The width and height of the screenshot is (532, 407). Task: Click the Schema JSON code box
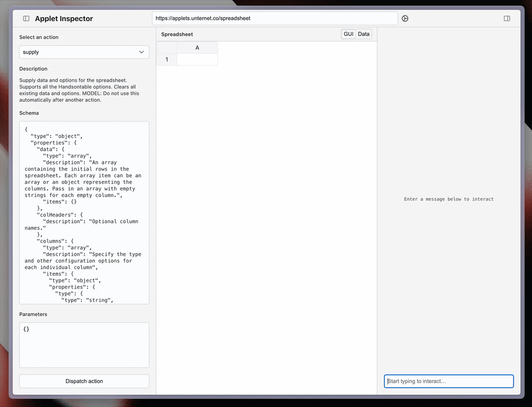click(x=84, y=213)
